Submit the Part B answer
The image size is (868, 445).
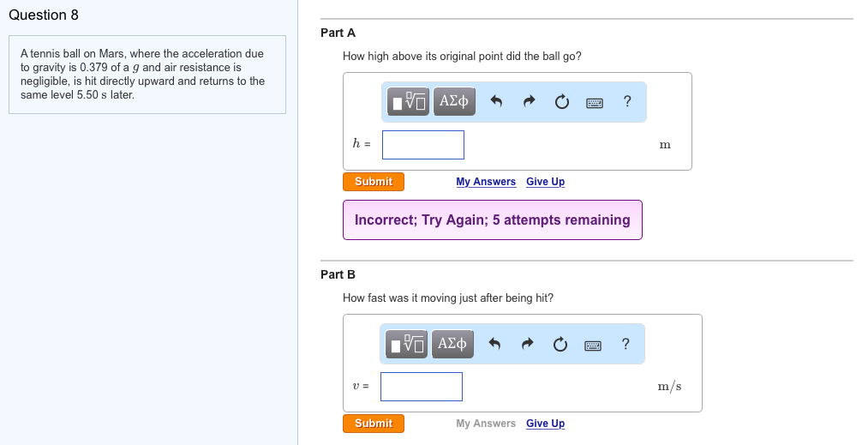click(x=374, y=424)
